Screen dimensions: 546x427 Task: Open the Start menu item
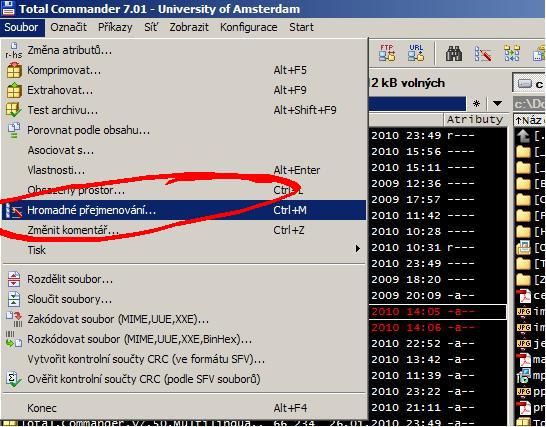point(301,27)
